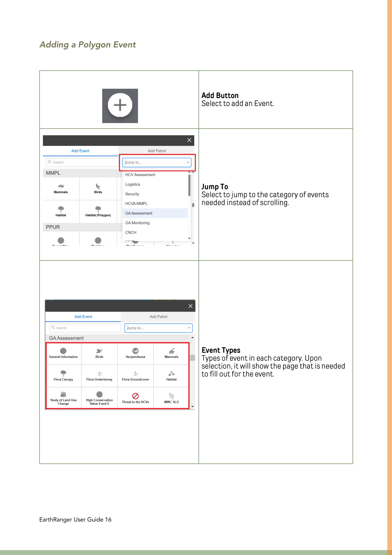Click the round plus Add button
The width and height of the screenshot is (392, 555).
click(x=120, y=105)
